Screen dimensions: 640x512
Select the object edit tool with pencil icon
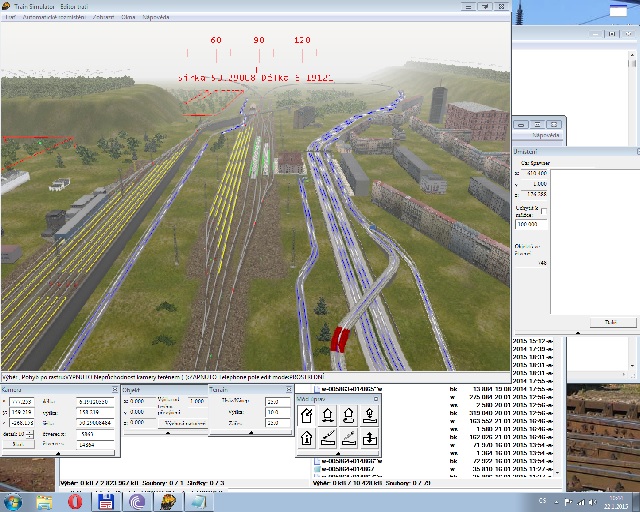tap(307, 416)
